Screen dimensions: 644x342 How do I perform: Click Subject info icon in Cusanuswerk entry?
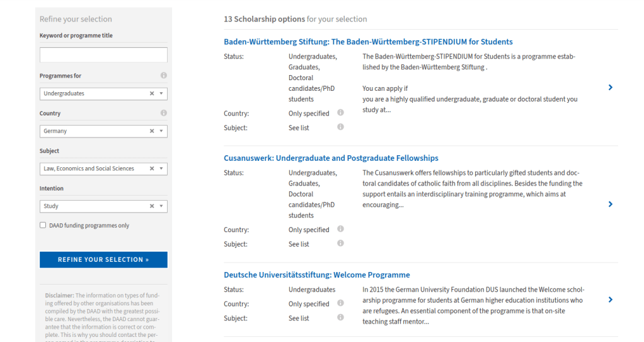pos(340,244)
